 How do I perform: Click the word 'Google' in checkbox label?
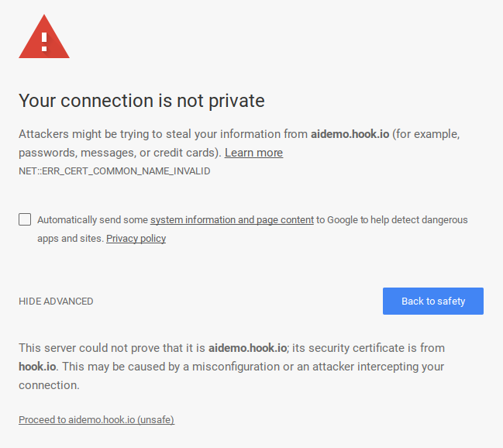pos(342,220)
